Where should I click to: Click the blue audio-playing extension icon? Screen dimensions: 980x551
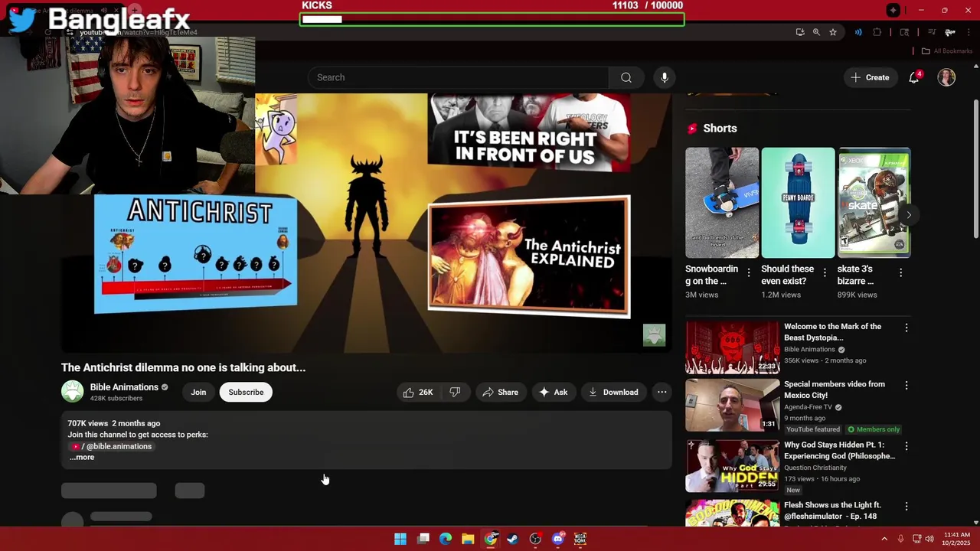click(x=858, y=32)
